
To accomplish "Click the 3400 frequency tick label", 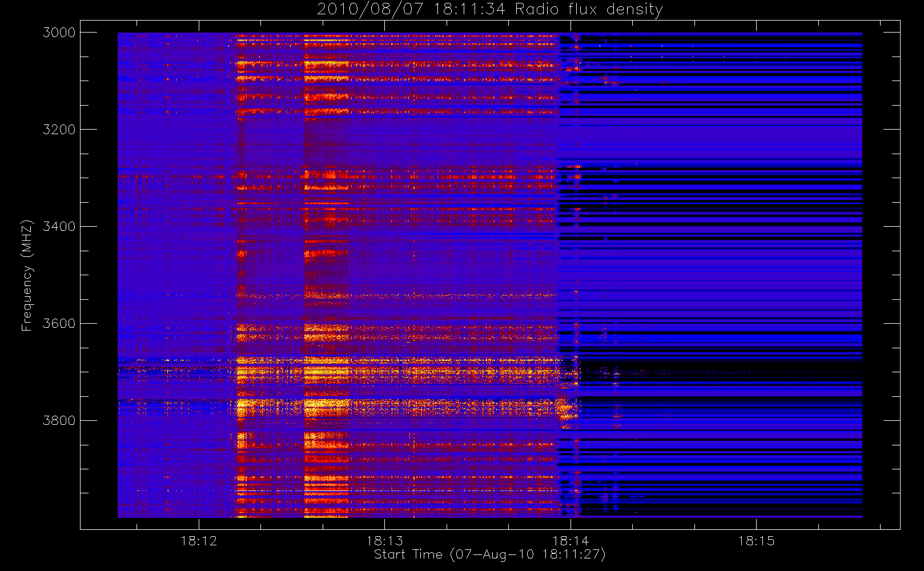I will (59, 227).
